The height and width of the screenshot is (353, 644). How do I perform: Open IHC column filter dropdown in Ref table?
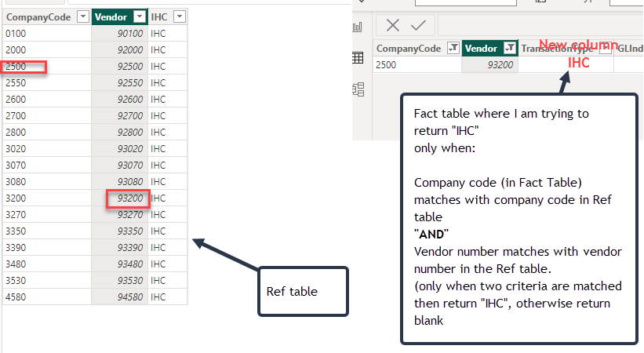180,16
